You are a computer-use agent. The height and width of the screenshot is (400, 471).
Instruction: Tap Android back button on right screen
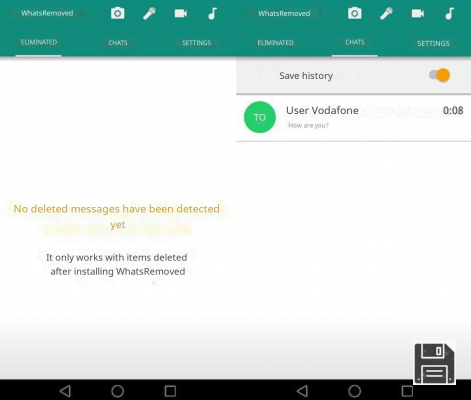[302, 391]
